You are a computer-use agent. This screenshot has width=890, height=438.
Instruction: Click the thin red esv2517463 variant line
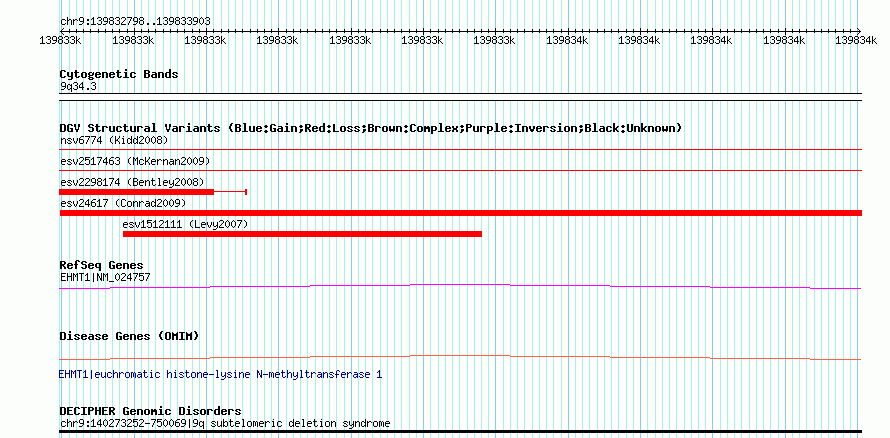click(x=461, y=170)
